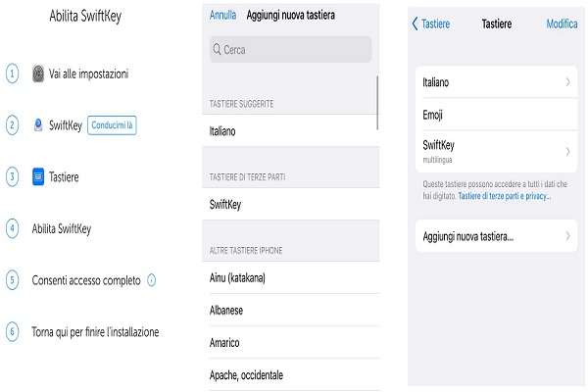The height and width of the screenshot is (392, 588).
Task: Click the step 6 number circle
Action: tap(13, 331)
